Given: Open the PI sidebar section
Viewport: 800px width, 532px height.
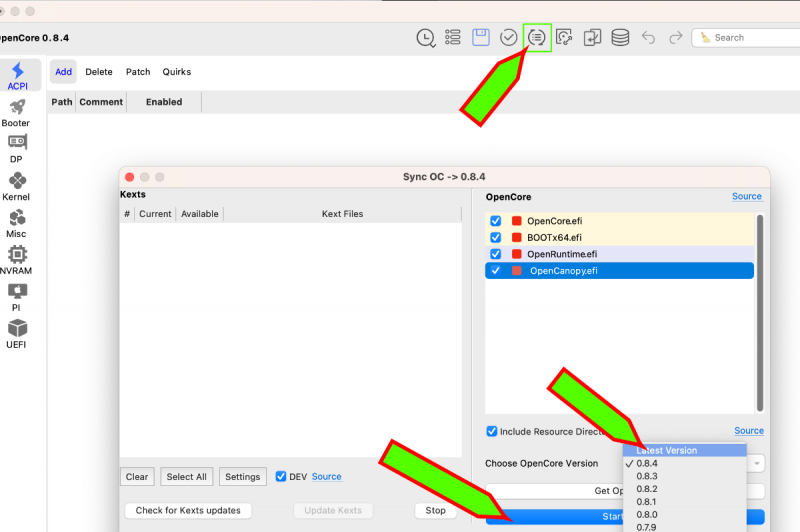Looking at the screenshot, I should (16, 297).
